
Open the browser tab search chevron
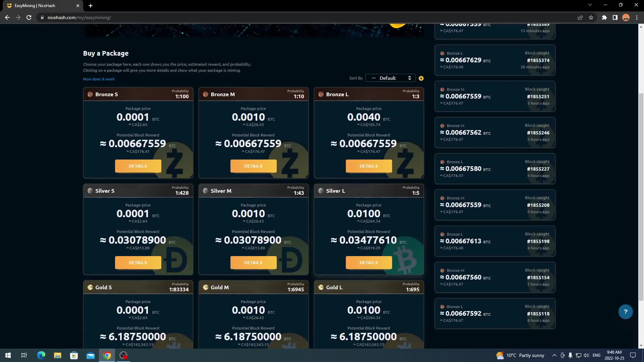pos(590,5)
